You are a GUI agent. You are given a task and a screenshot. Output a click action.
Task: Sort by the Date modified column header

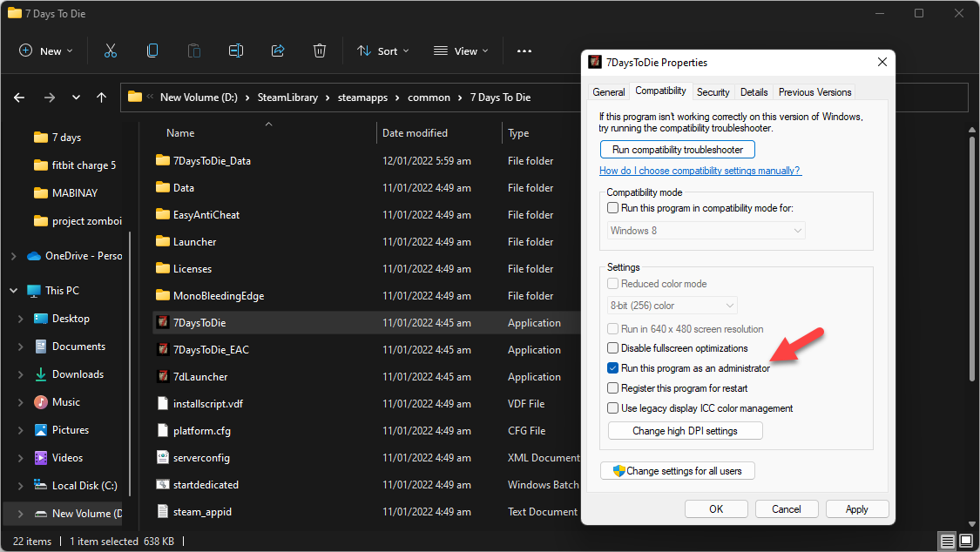415,133
